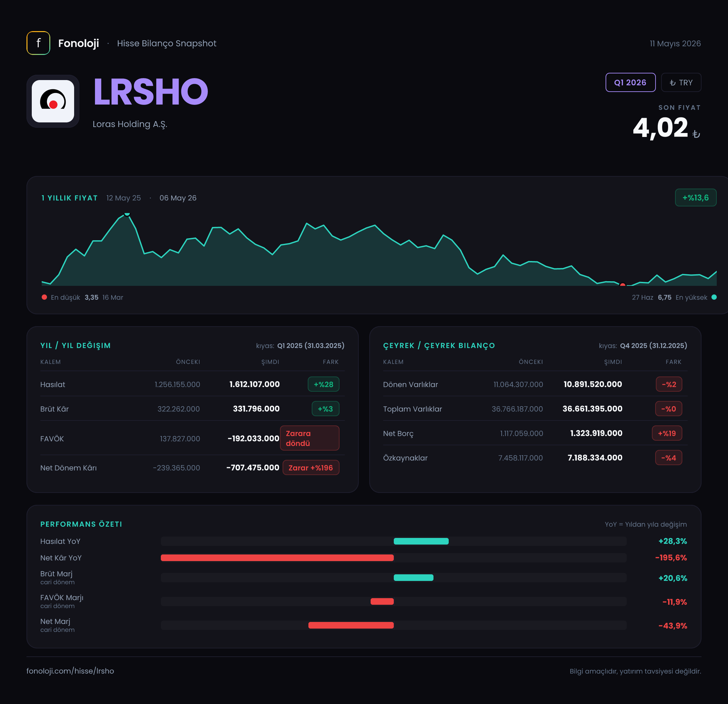Click the 4,02 last price value

pyautogui.click(x=660, y=127)
